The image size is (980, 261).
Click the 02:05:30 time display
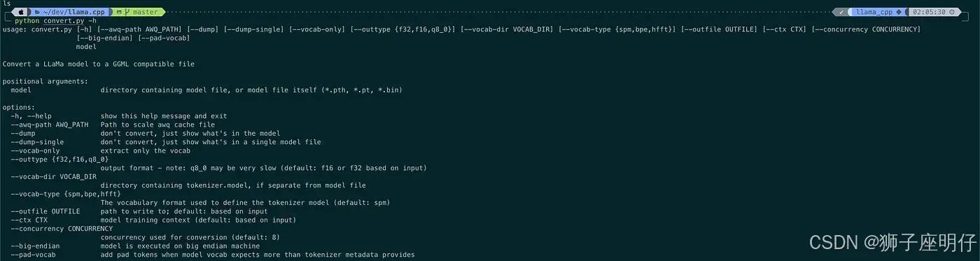[929, 12]
